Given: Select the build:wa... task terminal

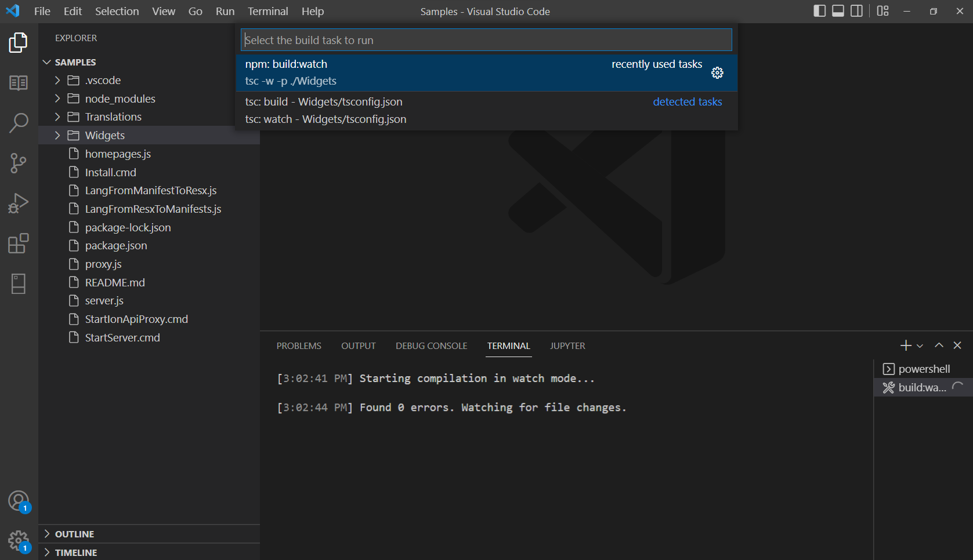Looking at the screenshot, I should pyautogui.click(x=923, y=387).
